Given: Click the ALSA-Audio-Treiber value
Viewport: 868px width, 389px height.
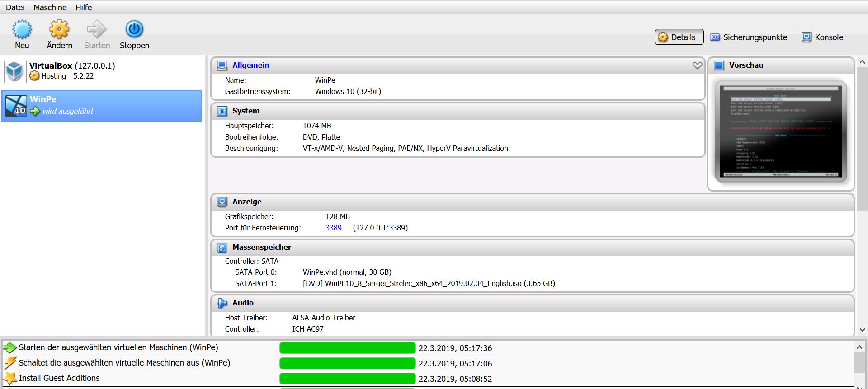Looking at the screenshot, I should (x=324, y=318).
